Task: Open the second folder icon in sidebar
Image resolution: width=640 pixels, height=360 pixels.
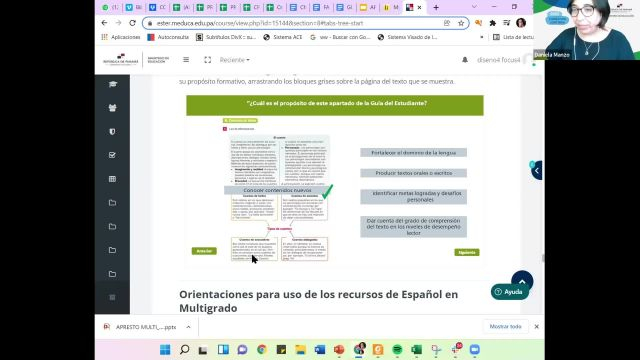Action: (112, 227)
